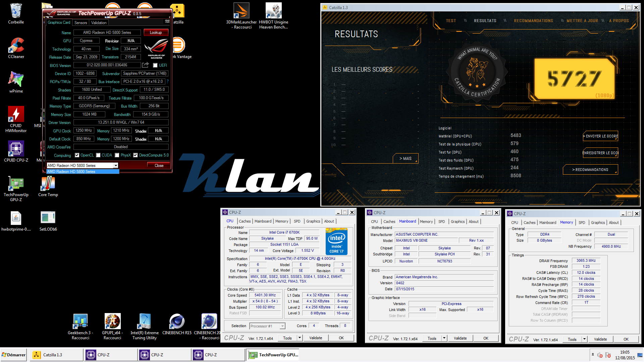644x362 pixels.
Task: Click the 5727 score panel
Action: 575,79
